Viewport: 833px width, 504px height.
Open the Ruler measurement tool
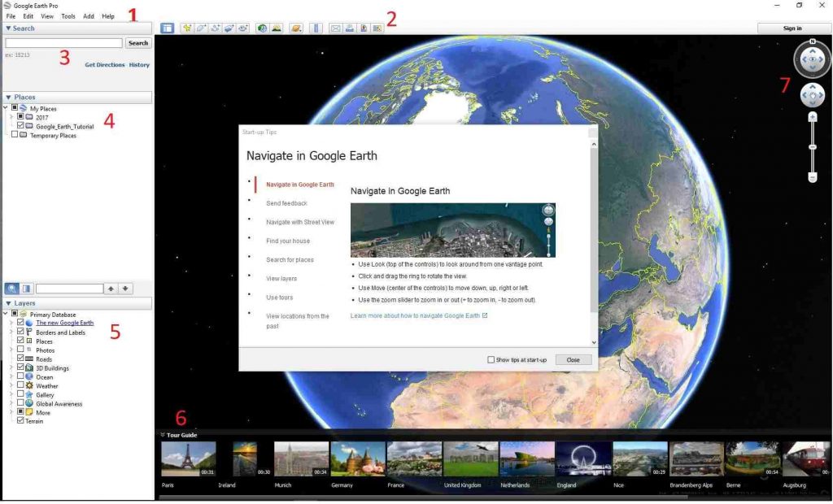(x=316, y=28)
